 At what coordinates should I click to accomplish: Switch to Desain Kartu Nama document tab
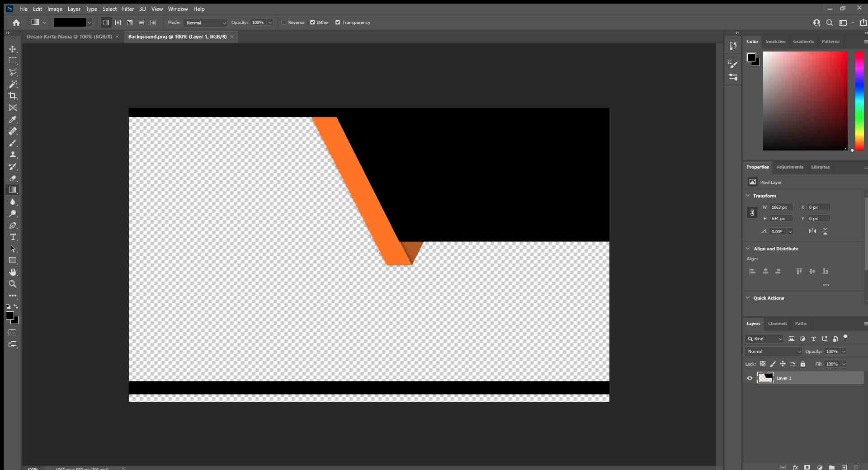click(x=69, y=37)
